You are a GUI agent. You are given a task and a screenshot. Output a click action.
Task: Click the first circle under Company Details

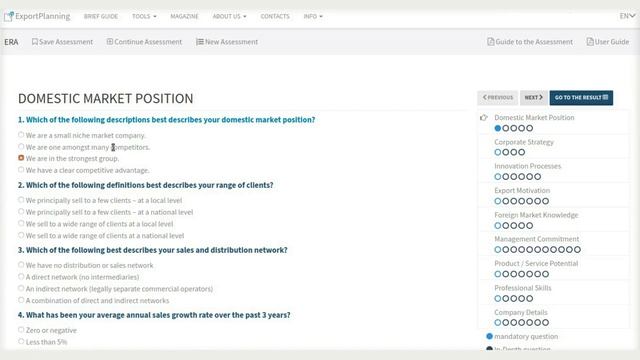(498, 323)
